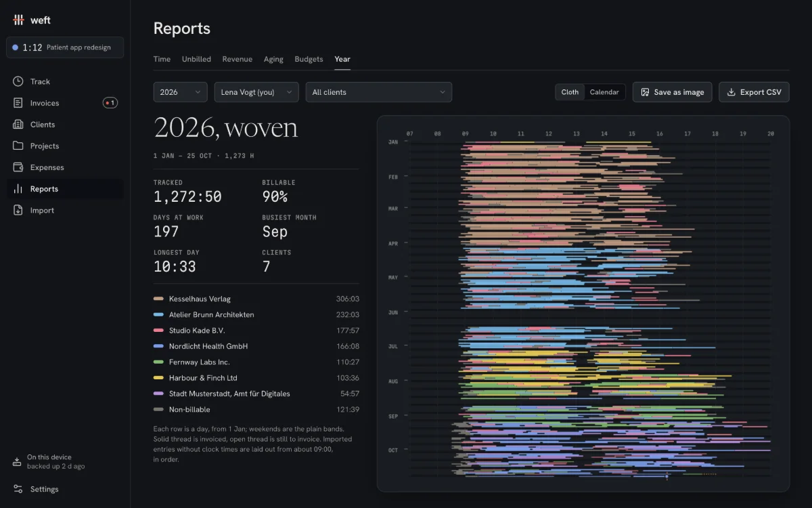Click the '1 JAN – 25 OCT · 1,273 H' subtitle
Viewport: 812px width, 508px height.
point(204,156)
